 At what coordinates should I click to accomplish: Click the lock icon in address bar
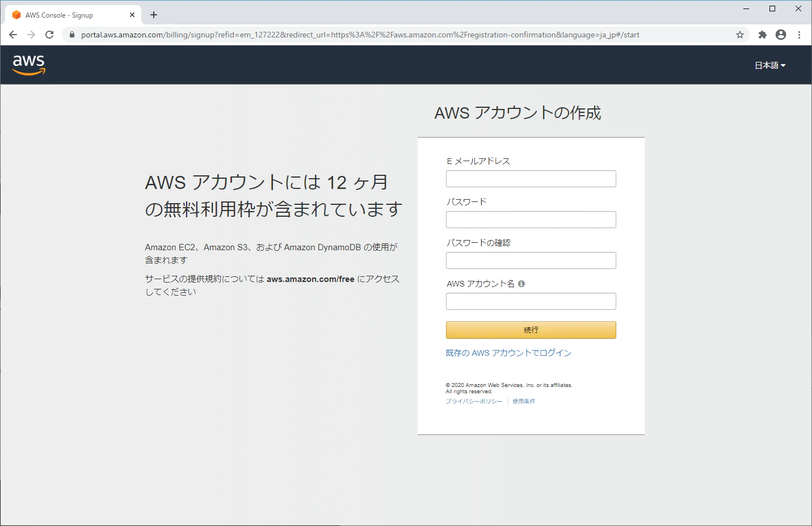[x=72, y=35]
